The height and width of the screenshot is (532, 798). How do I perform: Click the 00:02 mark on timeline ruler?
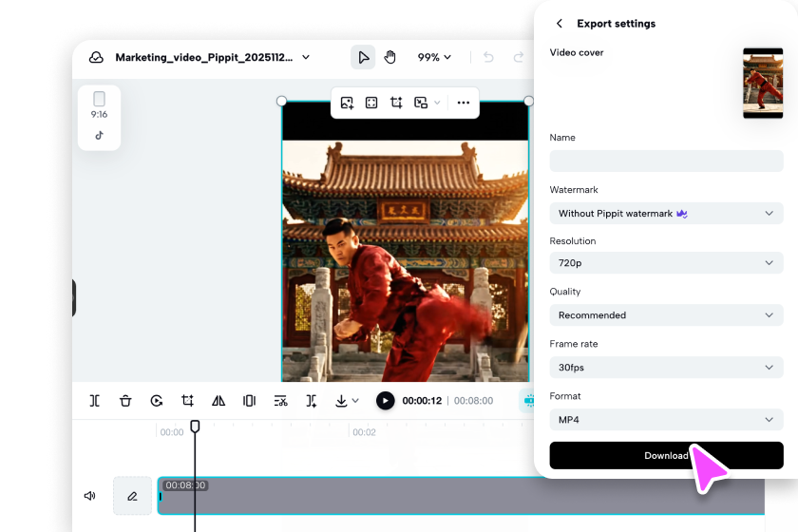click(x=364, y=432)
